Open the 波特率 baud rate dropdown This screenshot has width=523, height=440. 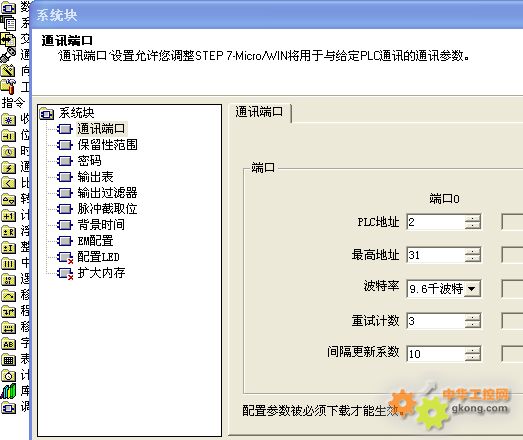(x=472, y=289)
